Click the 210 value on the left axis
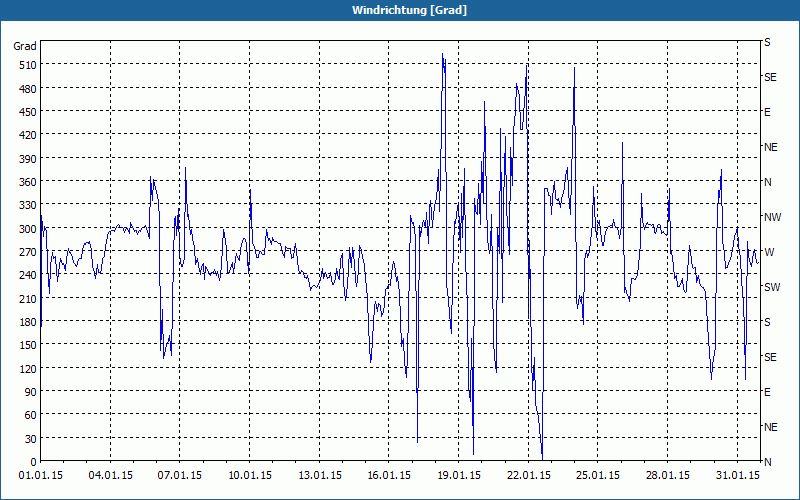The image size is (800, 500). tap(28, 298)
